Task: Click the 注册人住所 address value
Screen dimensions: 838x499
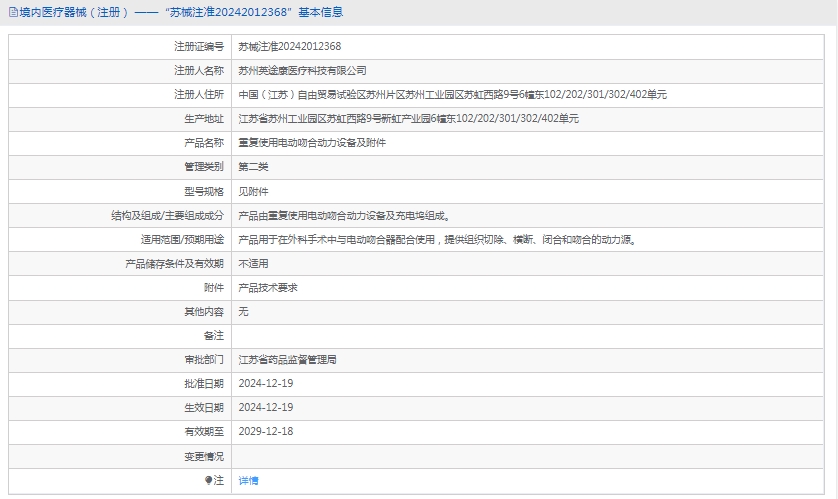Action: (x=452, y=95)
